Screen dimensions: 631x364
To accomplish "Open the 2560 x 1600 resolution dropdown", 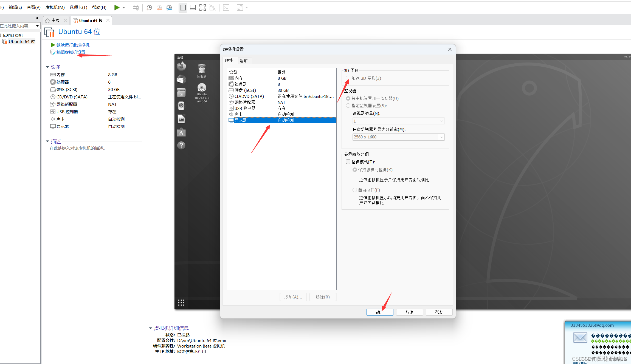I will pyautogui.click(x=398, y=137).
